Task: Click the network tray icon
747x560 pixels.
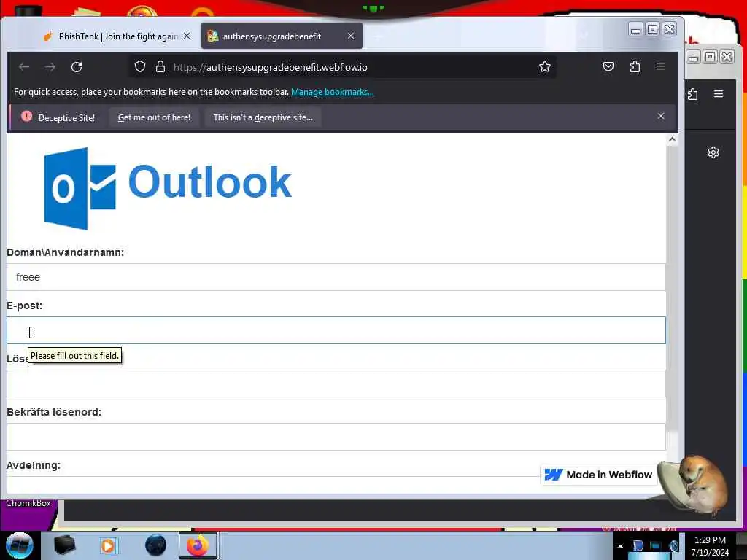Action: click(656, 545)
